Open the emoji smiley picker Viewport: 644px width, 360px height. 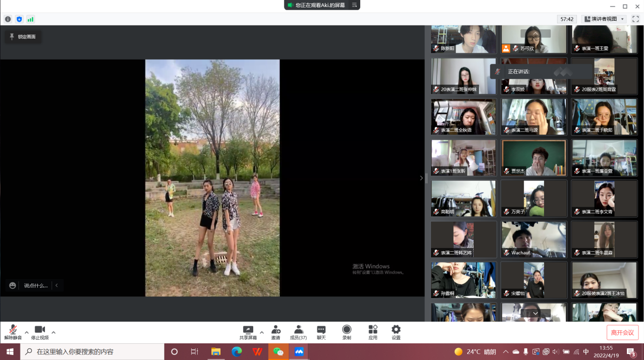tap(13, 286)
